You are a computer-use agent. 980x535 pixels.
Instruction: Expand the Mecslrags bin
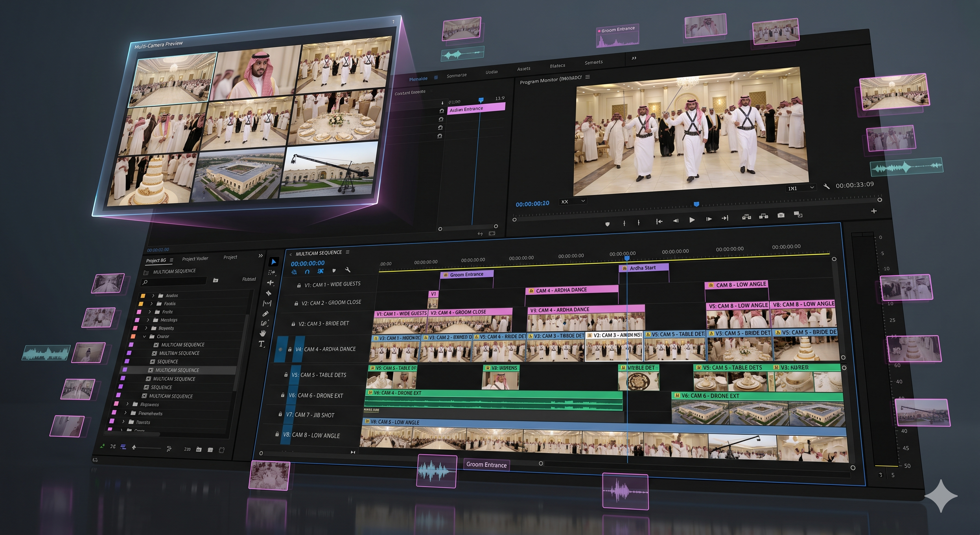148,320
